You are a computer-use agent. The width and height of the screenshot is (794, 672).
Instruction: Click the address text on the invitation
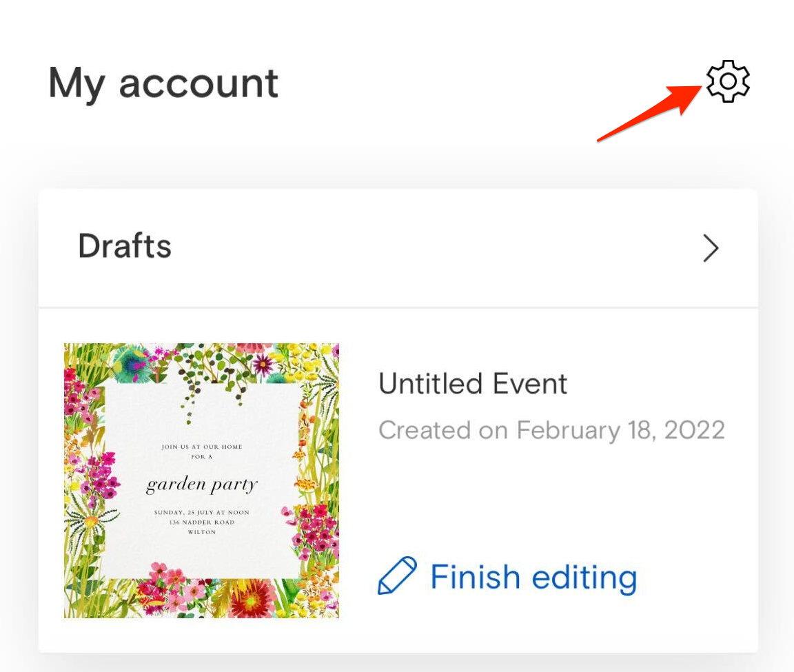tap(201, 527)
